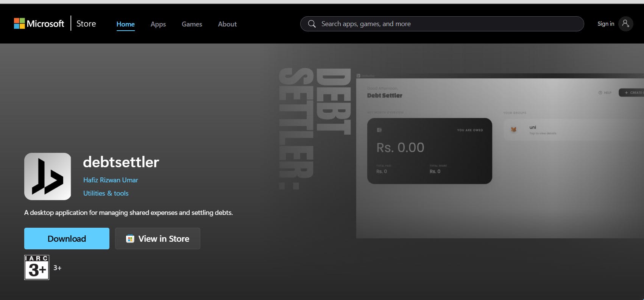Screen dimensions: 644x300
Task: Open Utilities & tools category link
Action: point(106,193)
